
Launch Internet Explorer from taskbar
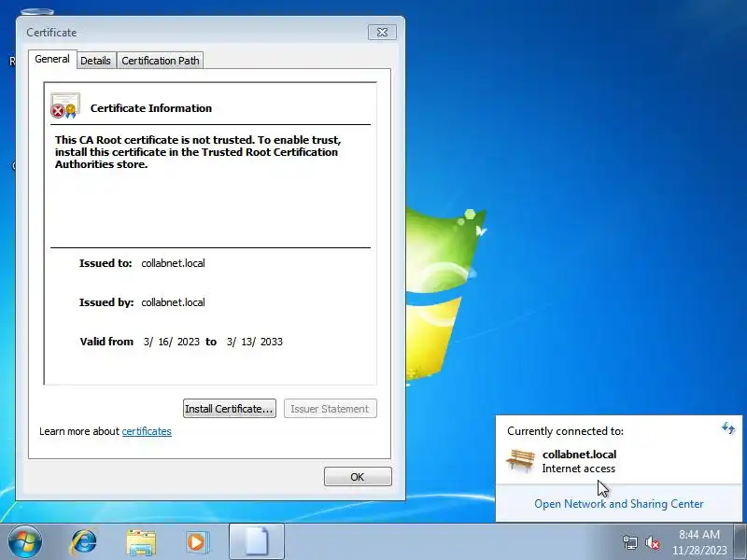(x=83, y=542)
